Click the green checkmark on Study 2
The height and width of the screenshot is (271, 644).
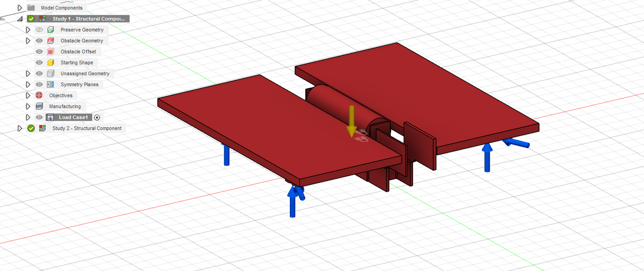[x=31, y=128]
